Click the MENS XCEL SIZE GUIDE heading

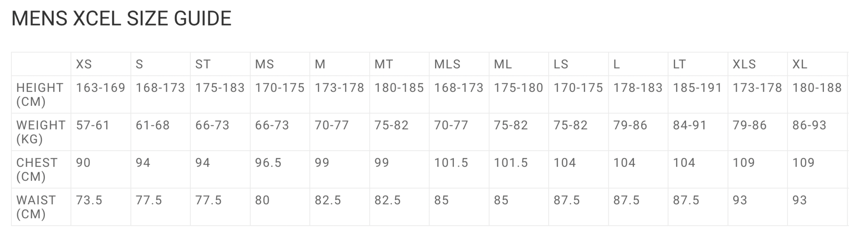coord(121,19)
